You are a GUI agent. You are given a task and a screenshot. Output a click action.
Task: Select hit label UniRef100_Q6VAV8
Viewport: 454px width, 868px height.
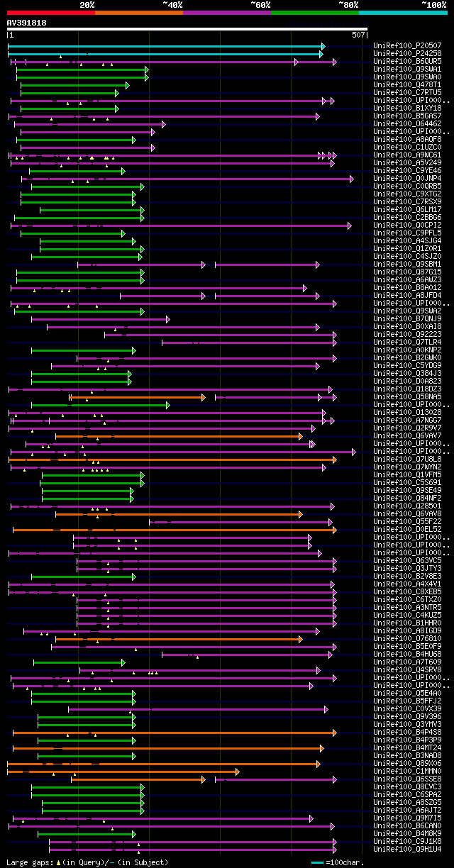(407, 513)
